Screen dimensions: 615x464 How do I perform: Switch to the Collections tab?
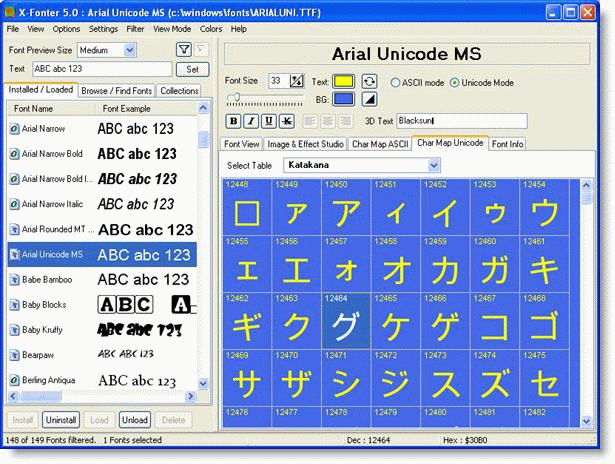pyautogui.click(x=179, y=91)
